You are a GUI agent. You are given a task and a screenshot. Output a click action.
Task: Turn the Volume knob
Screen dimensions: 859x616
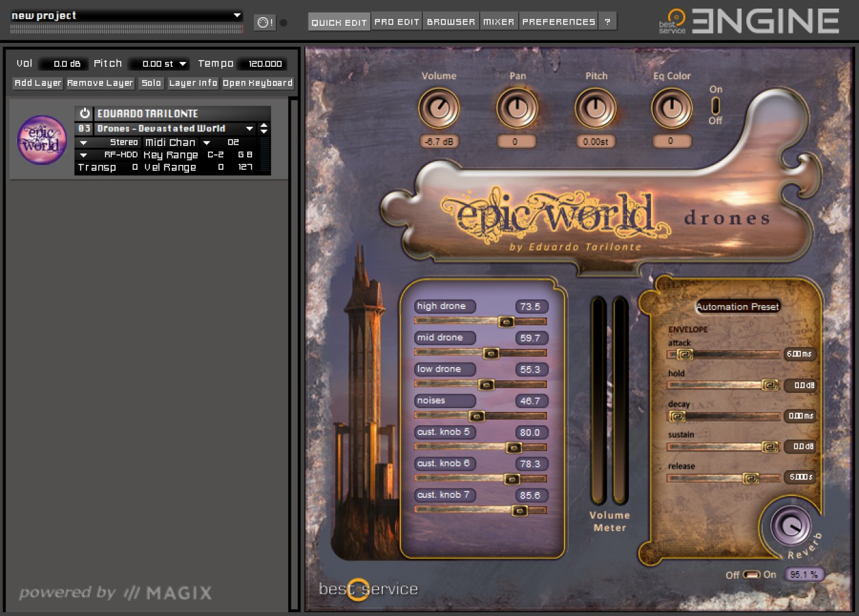(x=439, y=109)
